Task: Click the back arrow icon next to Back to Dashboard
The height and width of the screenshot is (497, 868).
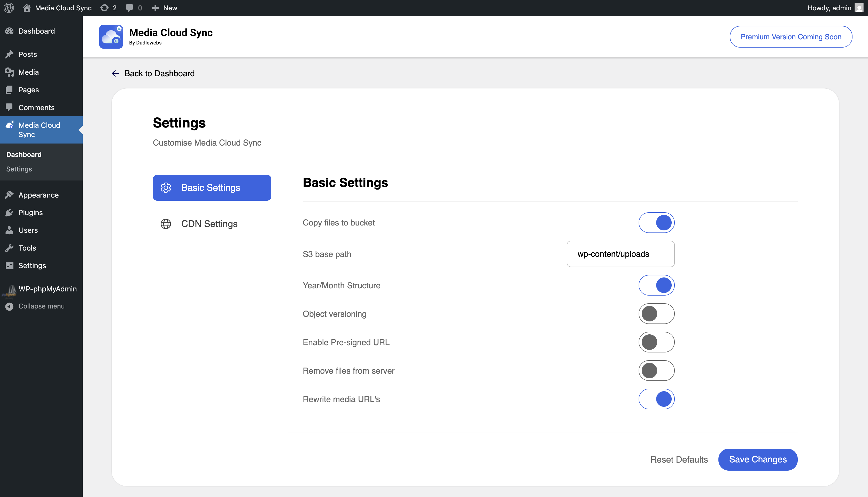Action: click(x=115, y=73)
